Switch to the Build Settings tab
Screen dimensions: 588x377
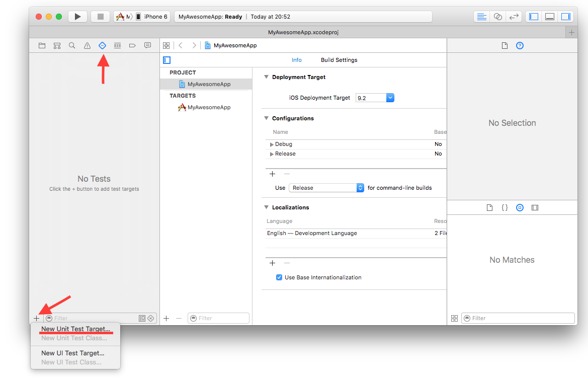[x=339, y=60]
